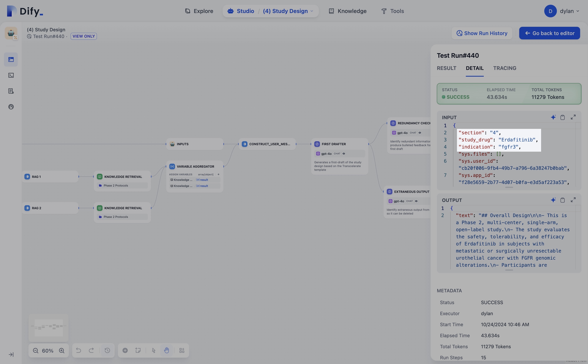Open the Tools page

[x=393, y=11]
